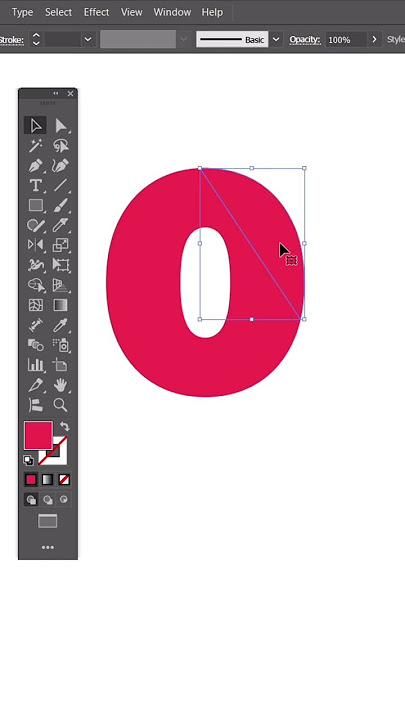This screenshot has height=720, width=405.
Task: Select the Hand tool
Action: tap(61, 385)
